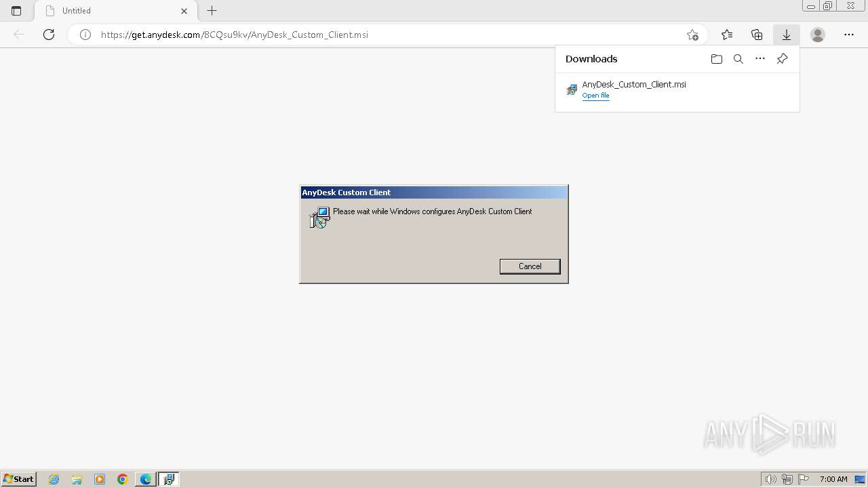
Task: Open volume control in system tray
Action: 770,479
